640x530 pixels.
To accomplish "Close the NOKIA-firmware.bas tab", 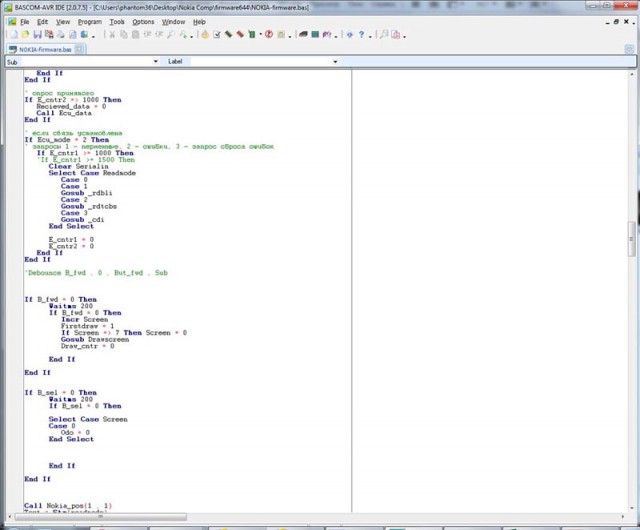I will coord(80,49).
